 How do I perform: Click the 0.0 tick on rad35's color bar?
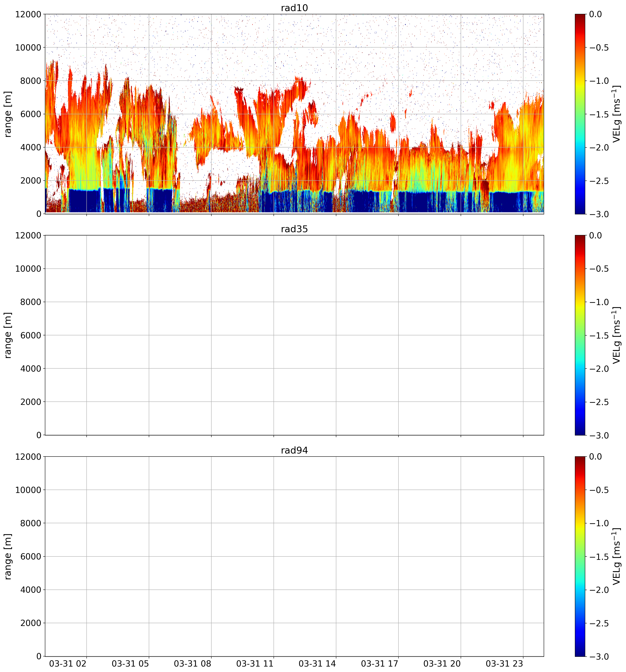tap(596, 236)
